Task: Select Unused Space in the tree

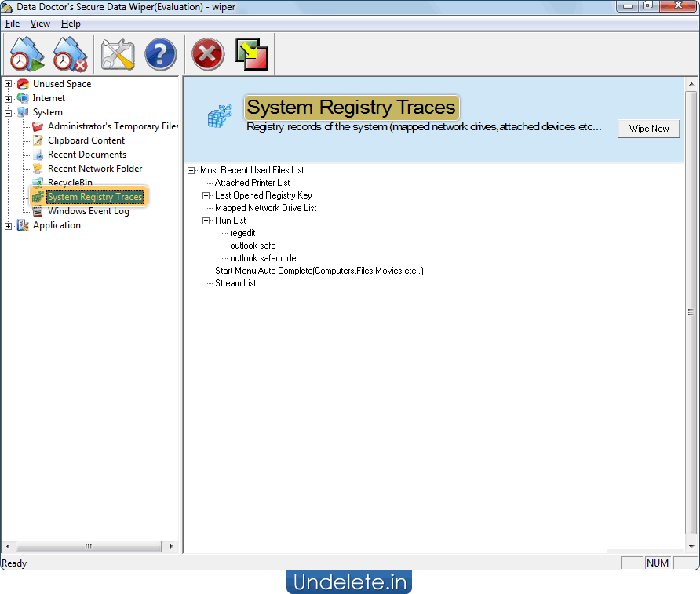Action: click(x=62, y=84)
